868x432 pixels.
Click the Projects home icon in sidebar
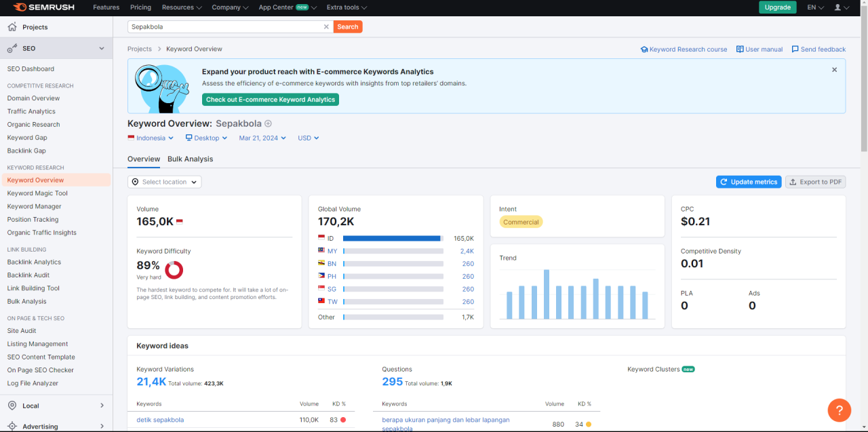point(12,27)
